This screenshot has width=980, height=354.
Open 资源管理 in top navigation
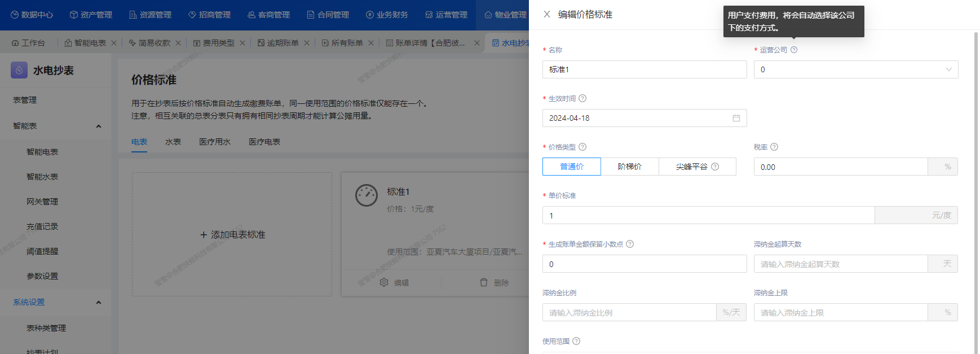[x=151, y=15]
